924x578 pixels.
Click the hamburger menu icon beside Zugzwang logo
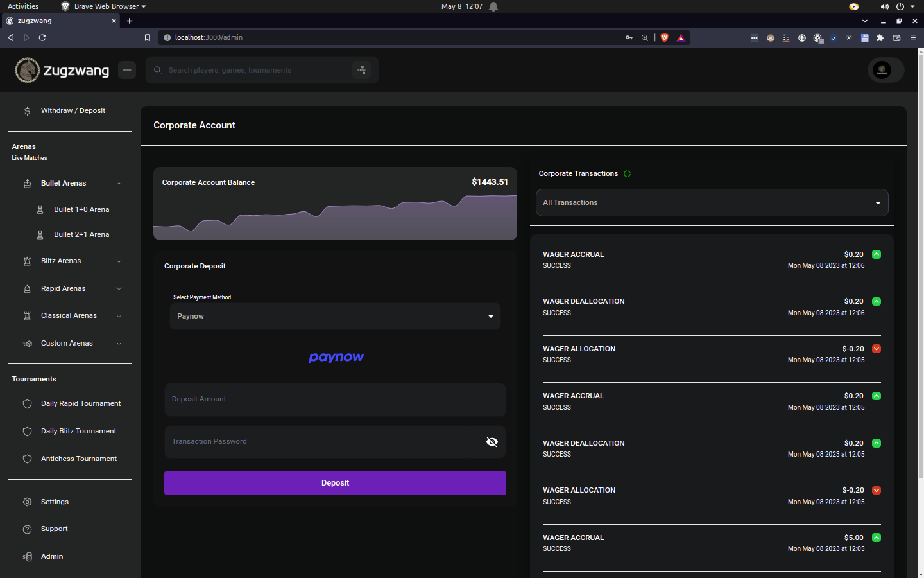127,70
